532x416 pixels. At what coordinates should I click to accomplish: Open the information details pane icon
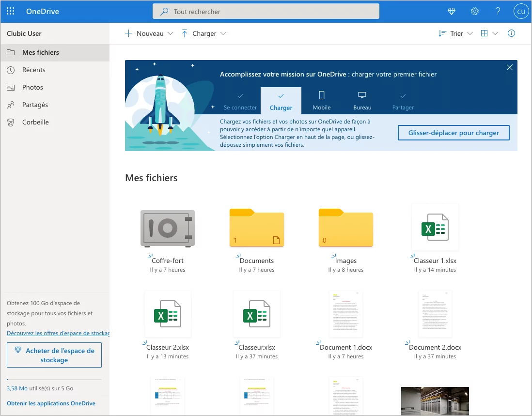click(x=511, y=33)
